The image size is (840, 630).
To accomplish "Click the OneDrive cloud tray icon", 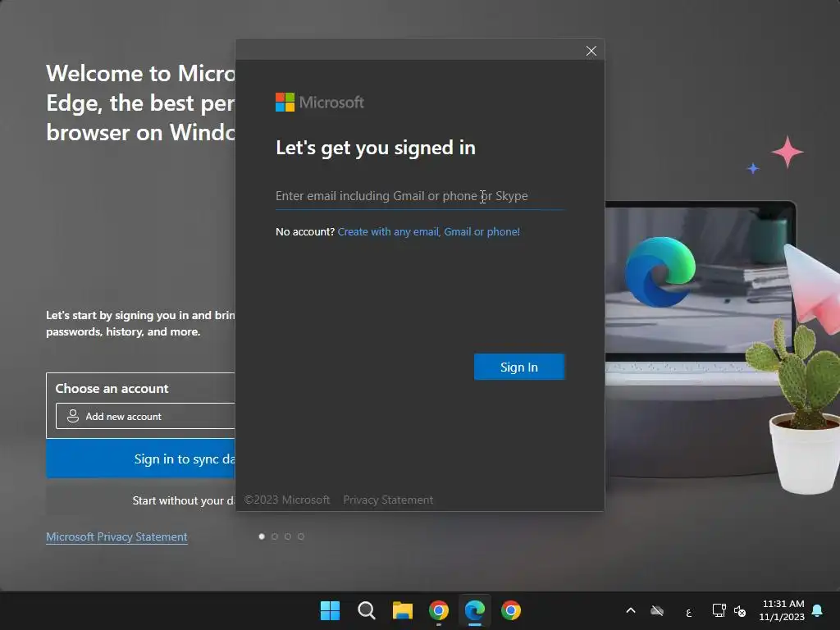I will click(x=657, y=610).
